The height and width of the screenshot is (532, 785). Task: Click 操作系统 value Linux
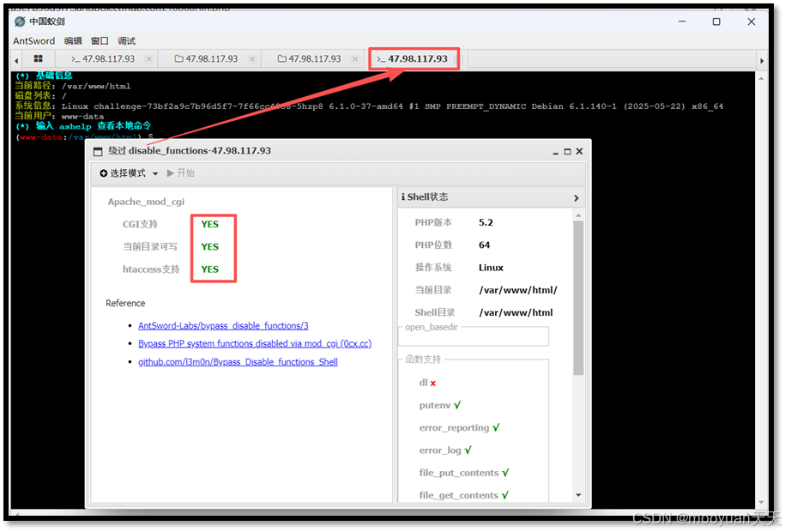[491, 268]
